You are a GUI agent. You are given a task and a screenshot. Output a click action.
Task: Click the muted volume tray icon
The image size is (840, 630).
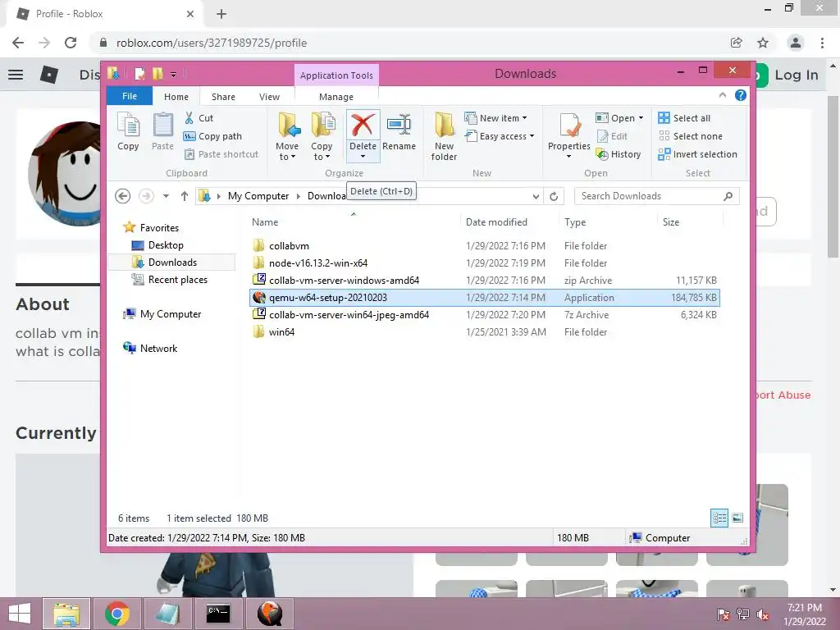point(763,614)
